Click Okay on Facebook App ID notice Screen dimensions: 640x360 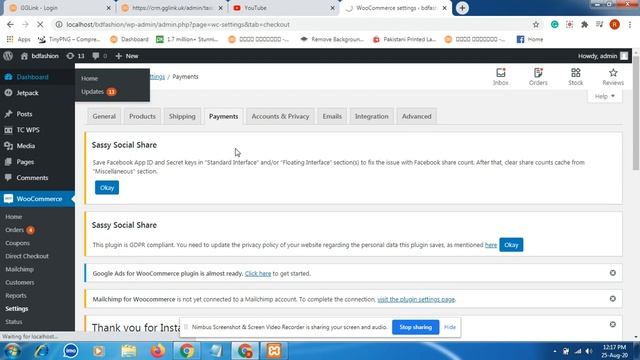coord(107,188)
